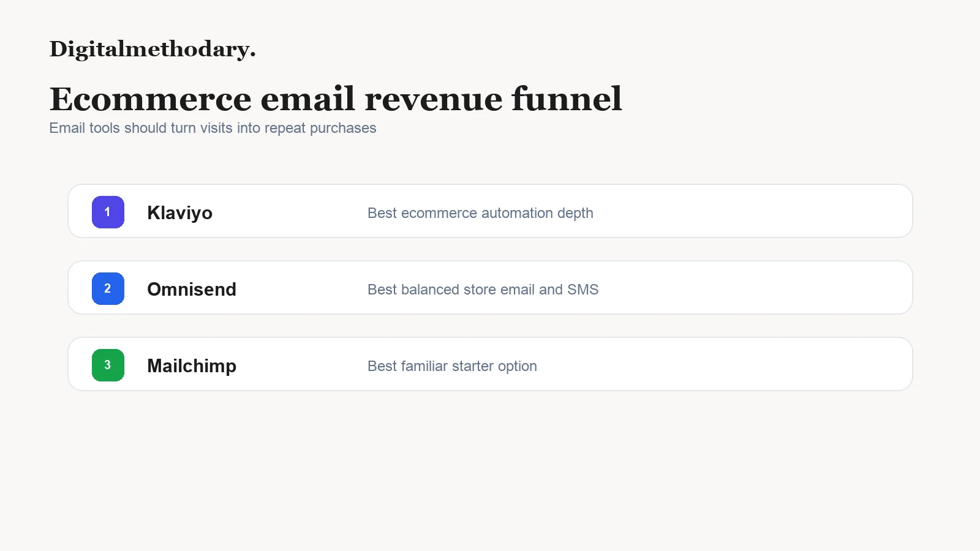Select the Omnisend name text

coord(192,289)
